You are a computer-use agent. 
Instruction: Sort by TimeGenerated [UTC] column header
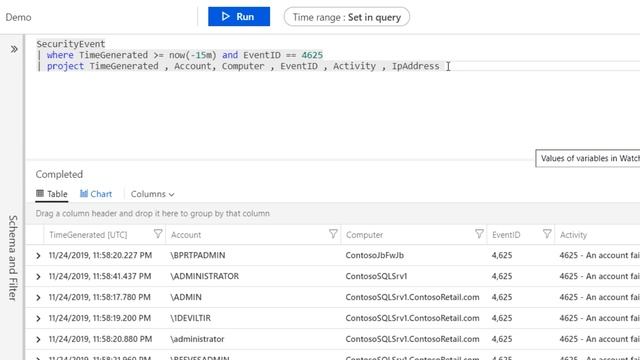[x=88, y=235]
